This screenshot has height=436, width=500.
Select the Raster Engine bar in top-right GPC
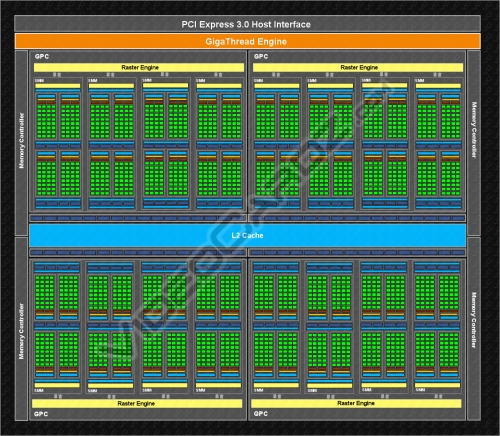point(358,68)
